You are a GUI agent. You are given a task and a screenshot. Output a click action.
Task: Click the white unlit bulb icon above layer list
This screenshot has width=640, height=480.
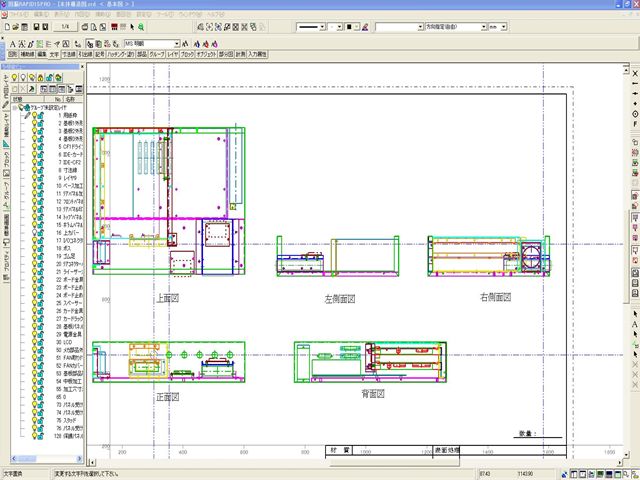click(23, 77)
